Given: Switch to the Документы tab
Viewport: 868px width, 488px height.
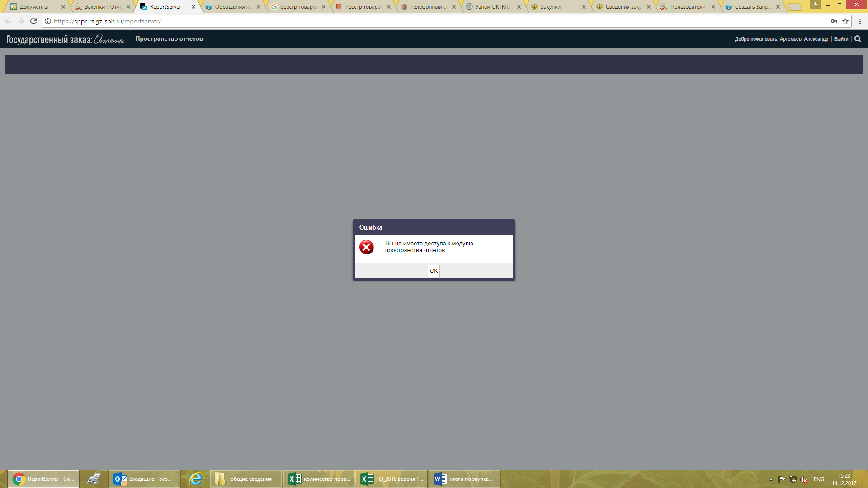Looking at the screenshot, I should coord(34,7).
